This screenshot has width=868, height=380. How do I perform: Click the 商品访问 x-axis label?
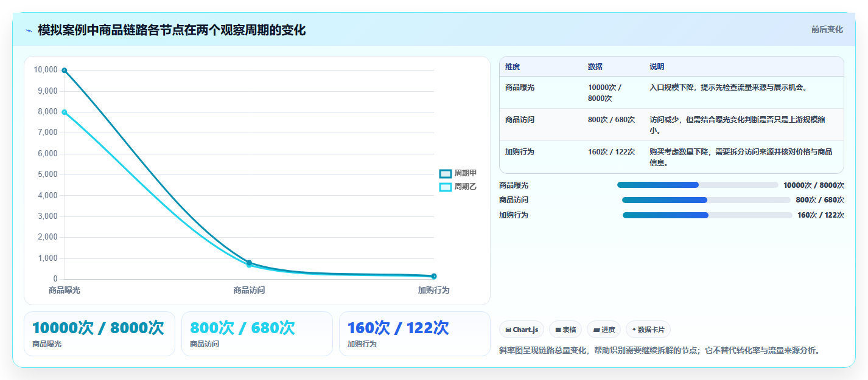249,291
